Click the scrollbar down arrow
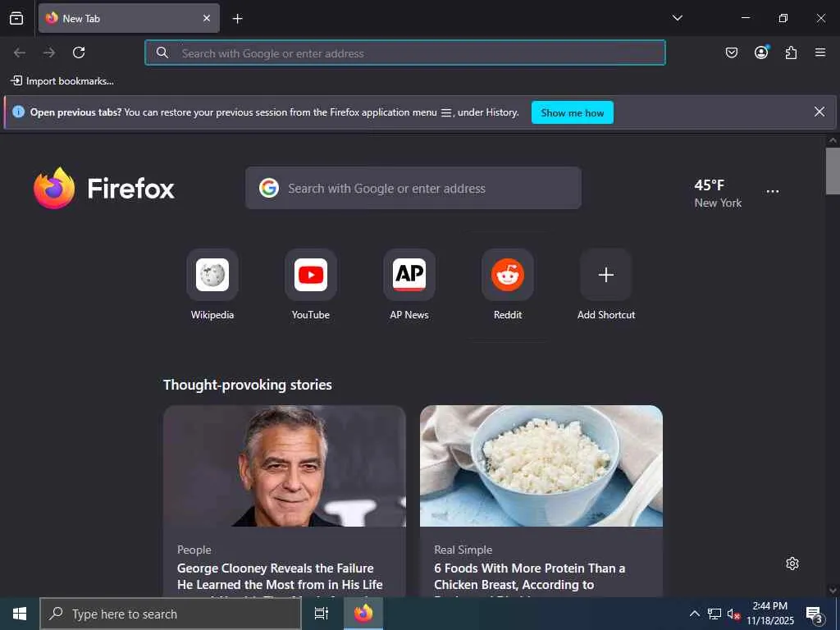The image size is (840, 630). tap(833, 591)
